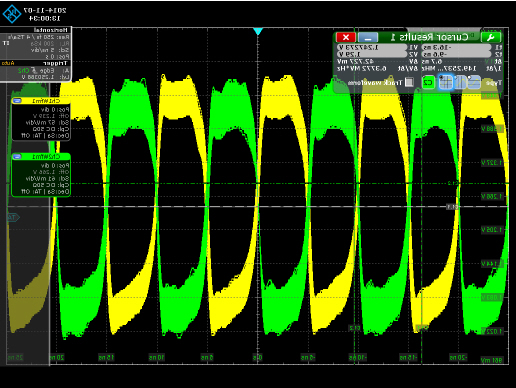Minimize the Cursor Results 1 box
Screen dimensions: 516x388
(x=368, y=37)
